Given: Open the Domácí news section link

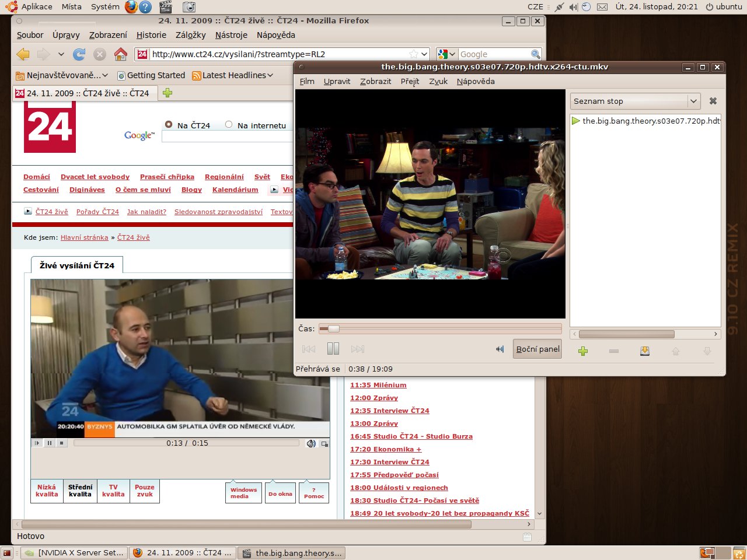Looking at the screenshot, I should [x=37, y=177].
